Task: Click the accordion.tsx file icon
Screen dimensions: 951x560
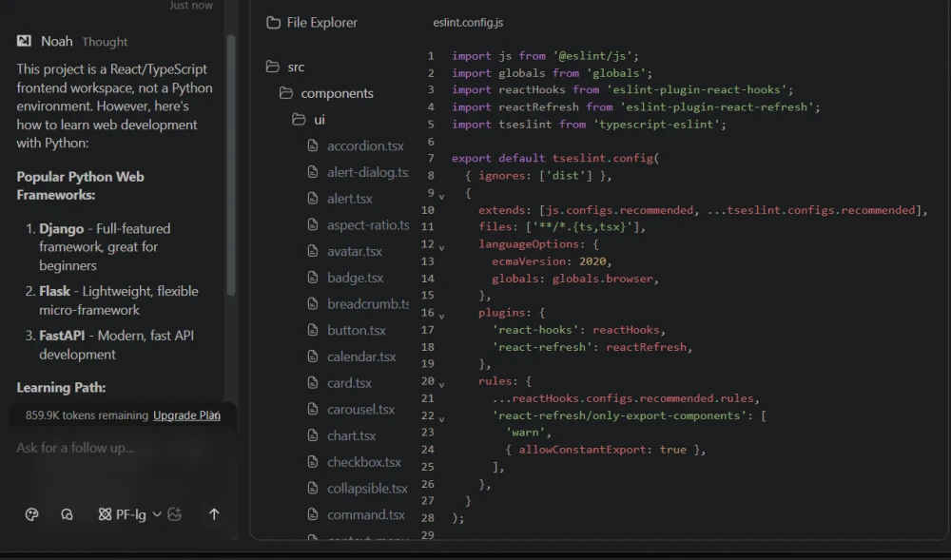Action: click(313, 145)
